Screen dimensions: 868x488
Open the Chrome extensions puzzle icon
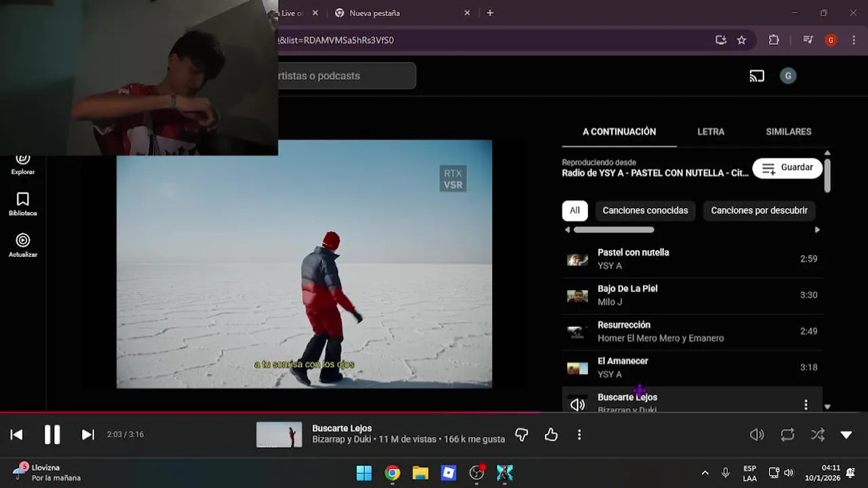click(x=774, y=40)
